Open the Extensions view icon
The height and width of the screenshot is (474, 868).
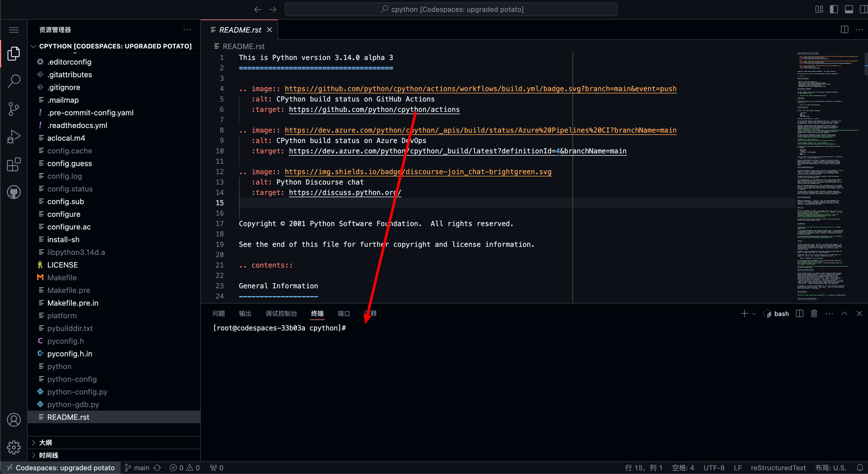(x=14, y=165)
